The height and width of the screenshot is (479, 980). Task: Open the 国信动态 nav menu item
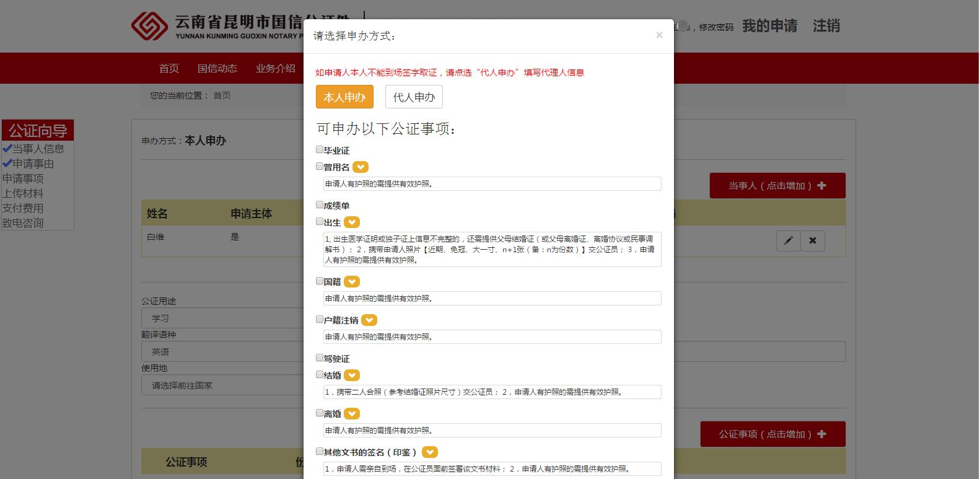217,68
